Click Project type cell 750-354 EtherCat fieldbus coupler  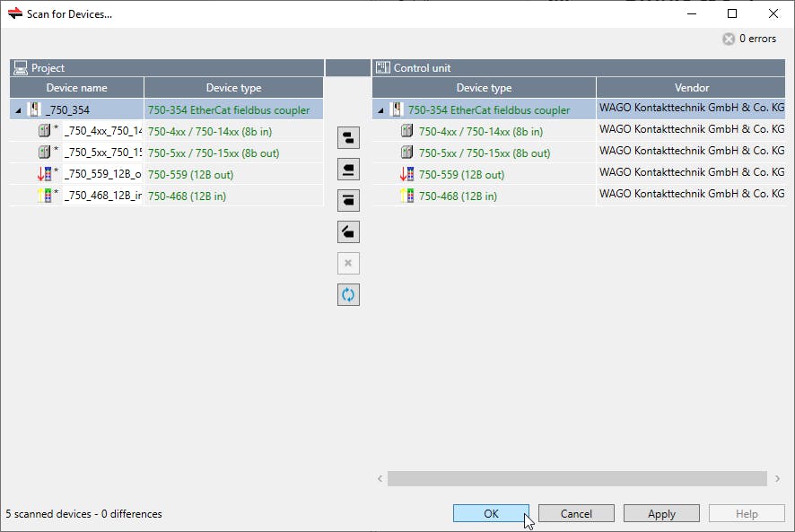[233, 110]
